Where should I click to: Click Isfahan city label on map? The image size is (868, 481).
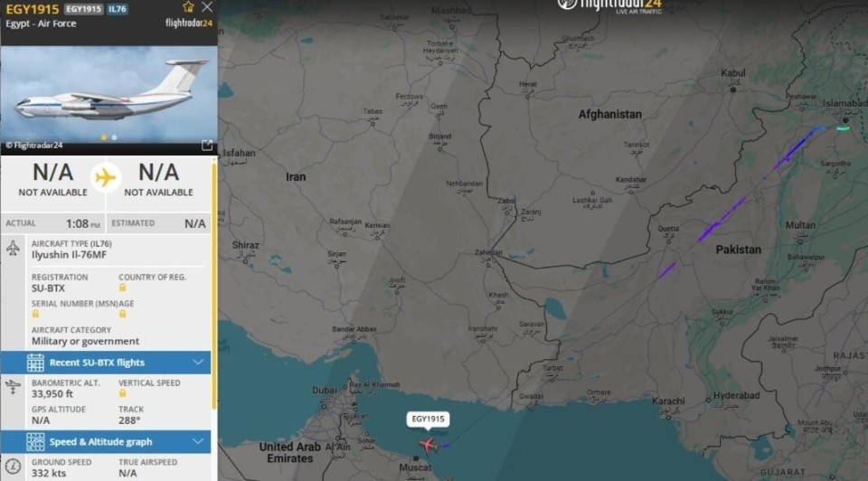pyautogui.click(x=239, y=153)
